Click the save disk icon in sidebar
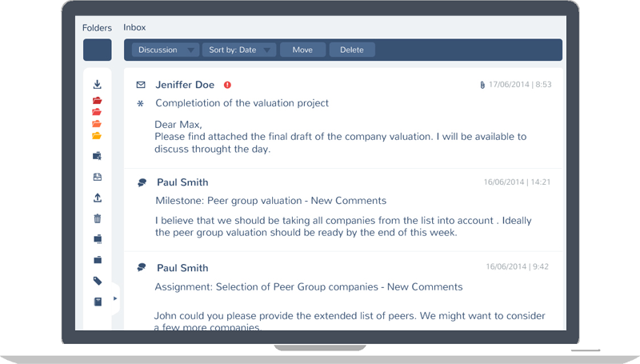The image size is (640, 364). [x=98, y=177]
